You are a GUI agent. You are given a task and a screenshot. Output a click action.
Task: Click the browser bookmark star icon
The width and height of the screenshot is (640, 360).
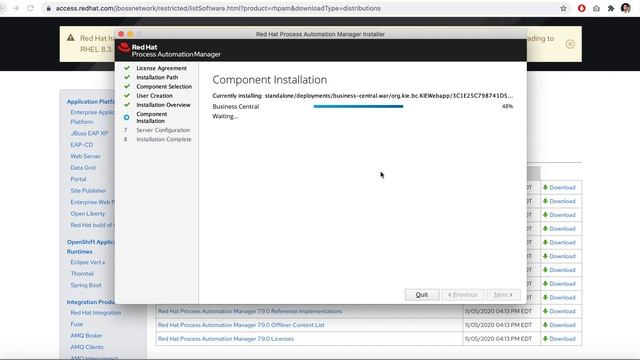563,8
